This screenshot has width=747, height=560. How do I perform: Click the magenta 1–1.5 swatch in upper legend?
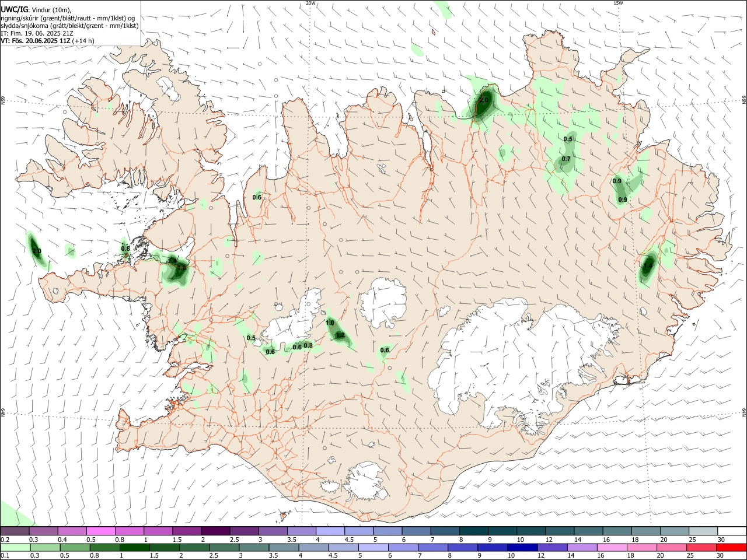(x=158, y=531)
